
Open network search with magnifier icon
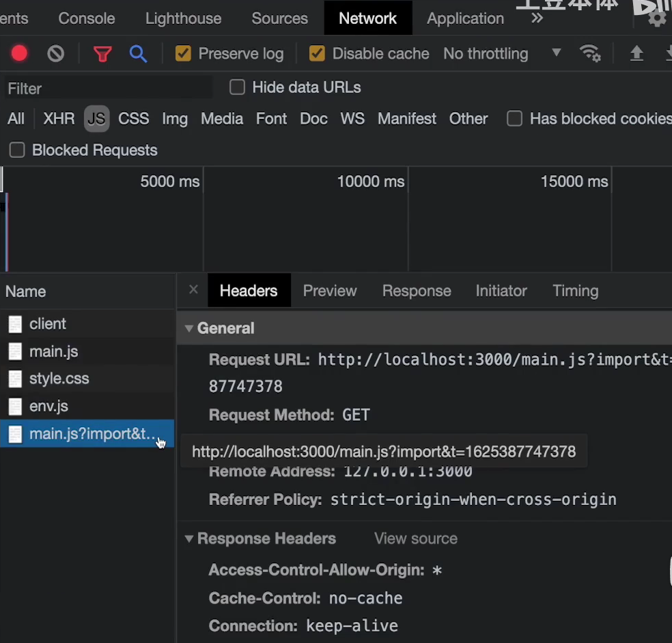138,54
